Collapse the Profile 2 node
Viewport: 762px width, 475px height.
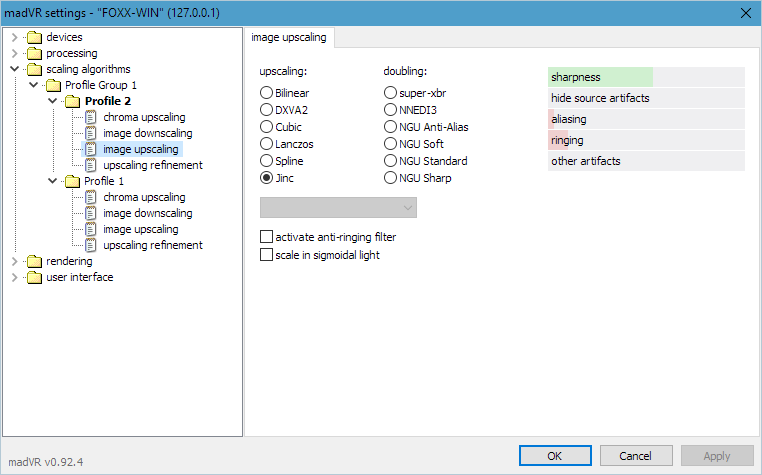(52, 101)
